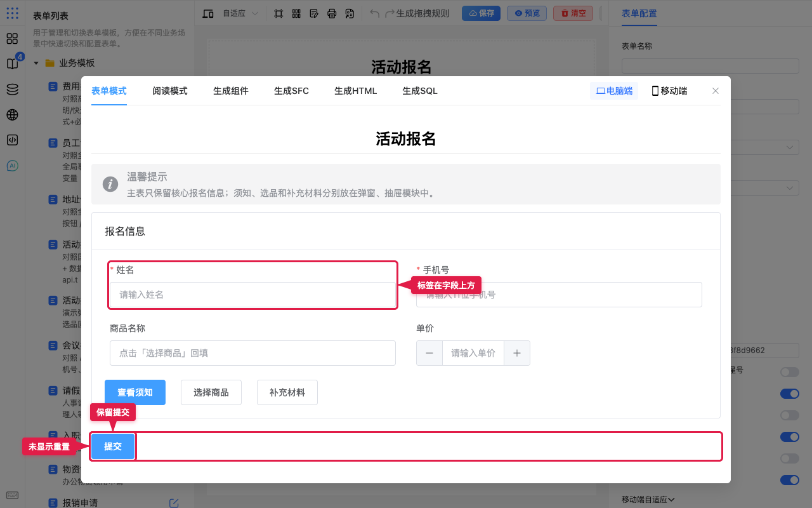Click the 选择商品 button

coord(211,392)
